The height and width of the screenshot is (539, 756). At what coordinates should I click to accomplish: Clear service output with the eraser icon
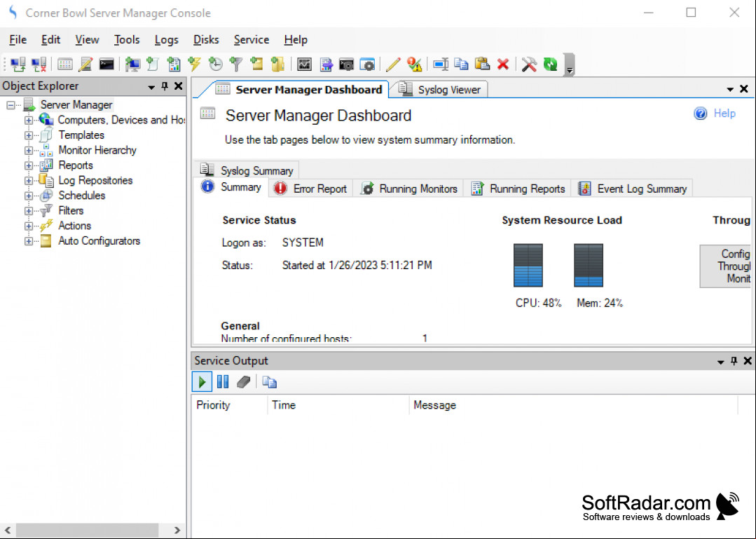click(x=244, y=382)
